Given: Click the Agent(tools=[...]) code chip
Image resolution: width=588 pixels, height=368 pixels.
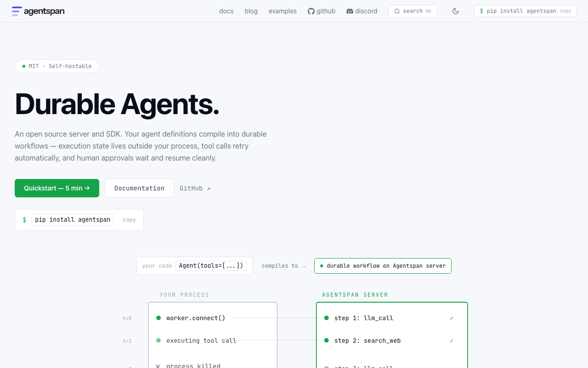Looking at the screenshot, I should 211,266.
